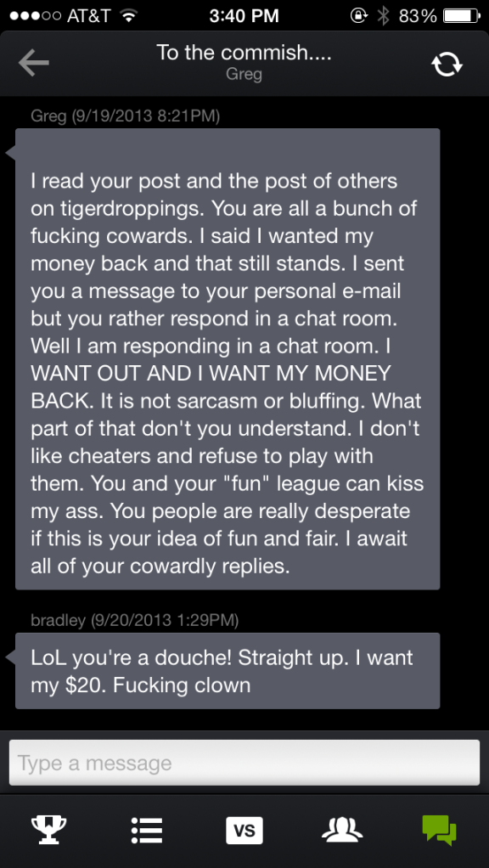Open the list roster tab
The width and height of the screenshot is (489, 868).
[x=147, y=831]
